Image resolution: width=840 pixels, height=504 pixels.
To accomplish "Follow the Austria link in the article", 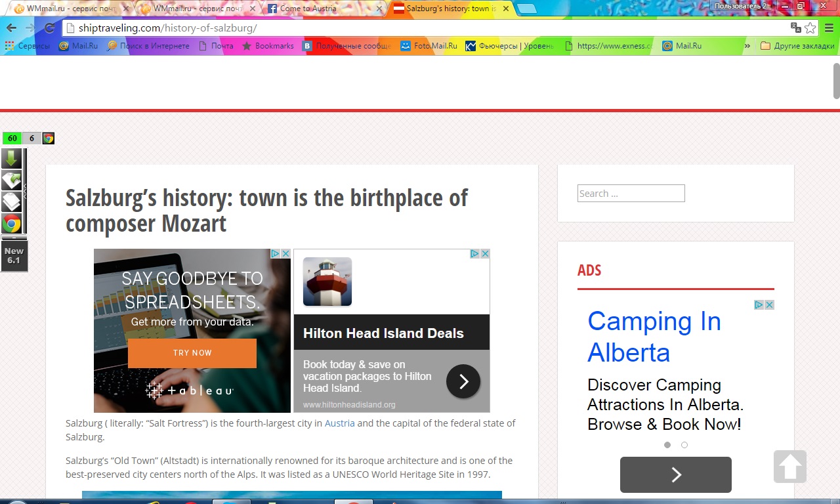I will point(339,423).
